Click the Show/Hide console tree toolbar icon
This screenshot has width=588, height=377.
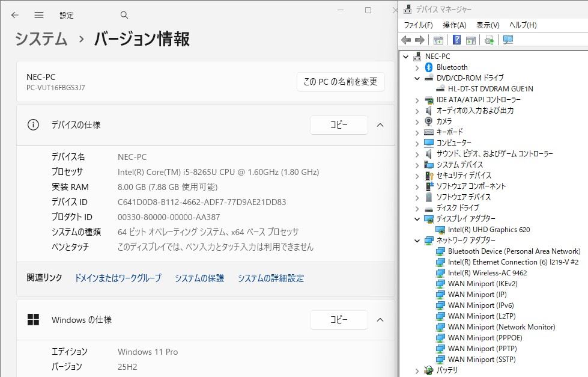438,40
